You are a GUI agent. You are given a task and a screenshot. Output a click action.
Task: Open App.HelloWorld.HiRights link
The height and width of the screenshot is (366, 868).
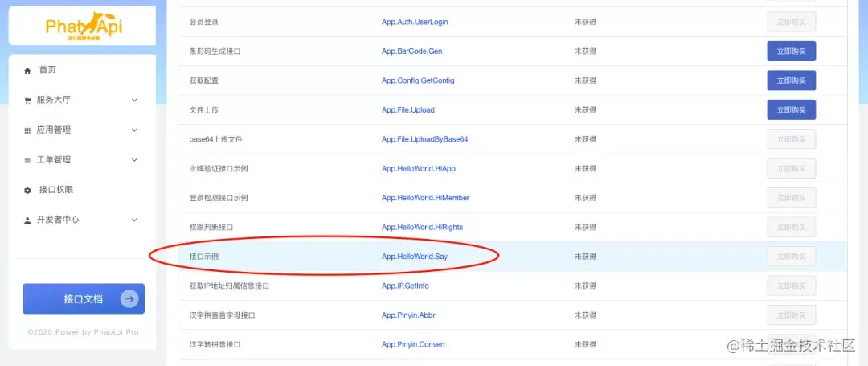[422, 228]
